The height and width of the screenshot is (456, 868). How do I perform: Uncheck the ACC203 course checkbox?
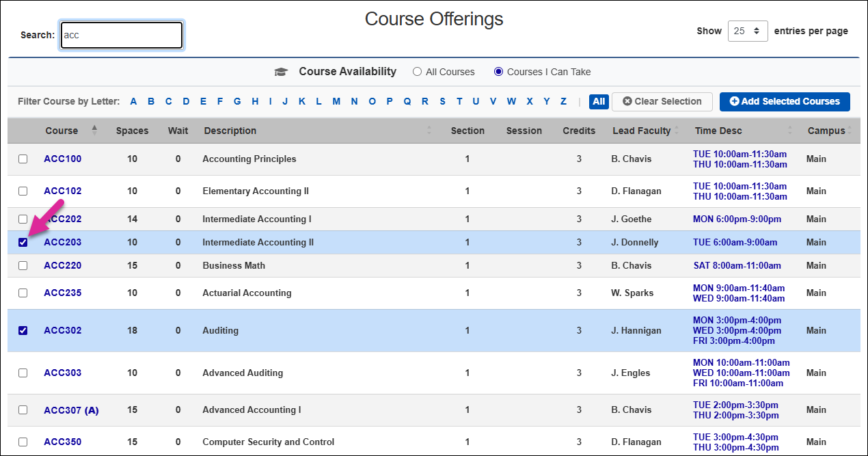23,242
